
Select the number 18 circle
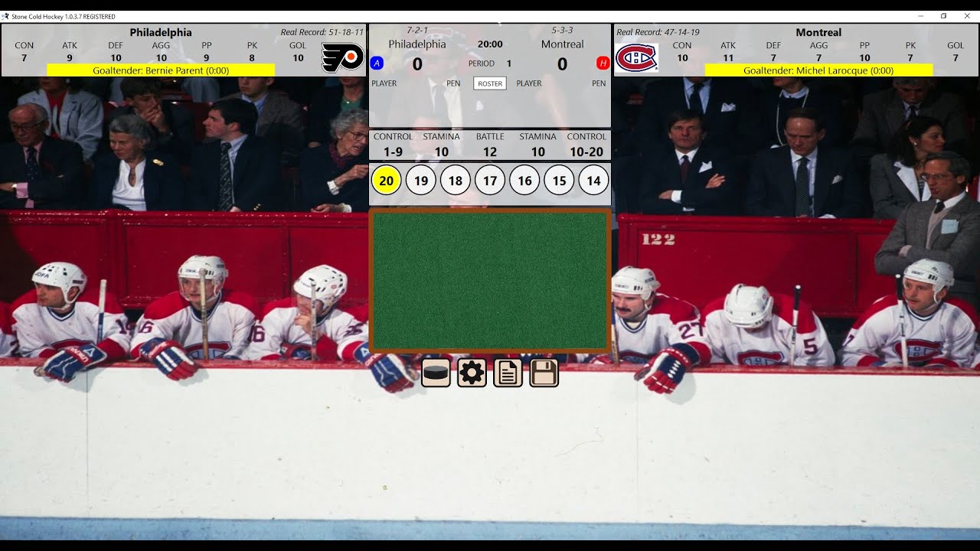[x=456, y=181]
